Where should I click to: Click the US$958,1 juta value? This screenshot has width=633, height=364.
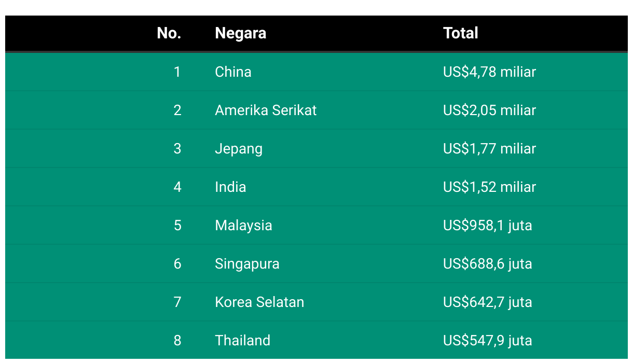487,225
